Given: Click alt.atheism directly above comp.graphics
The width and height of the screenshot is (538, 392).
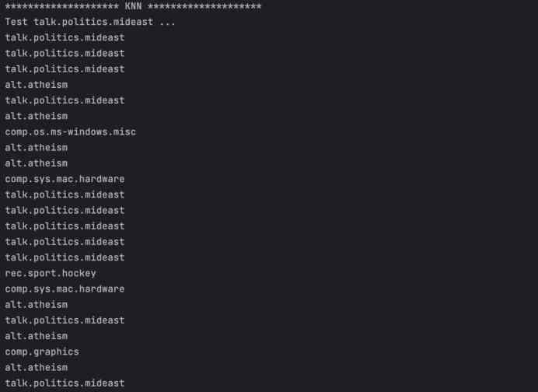Looking at the screenshot, I should [x=36, y=336].
